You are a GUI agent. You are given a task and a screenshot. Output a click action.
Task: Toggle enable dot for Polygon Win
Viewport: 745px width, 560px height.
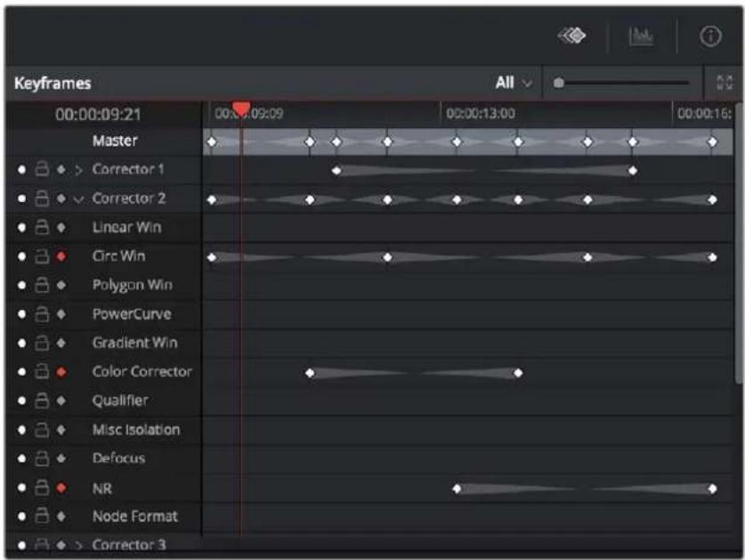[21, 285]
